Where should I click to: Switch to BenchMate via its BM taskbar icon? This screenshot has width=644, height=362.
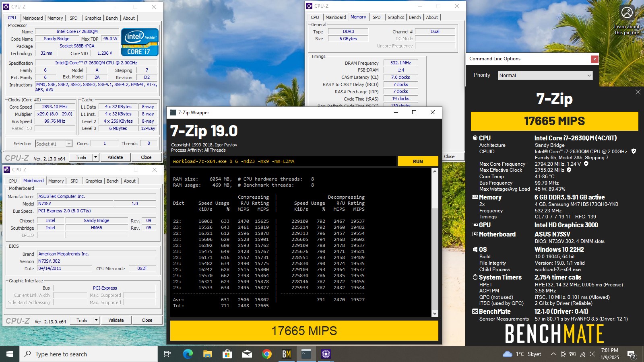coord(286,354)
